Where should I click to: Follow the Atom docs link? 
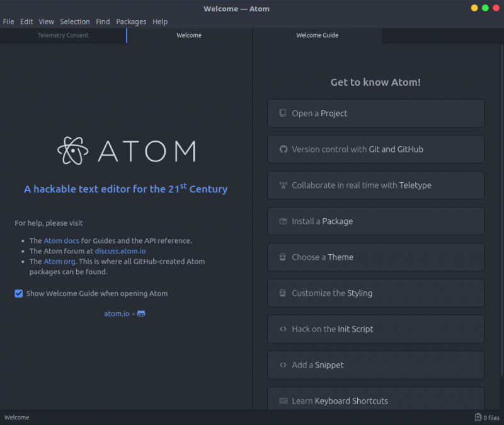coord(61,240)
